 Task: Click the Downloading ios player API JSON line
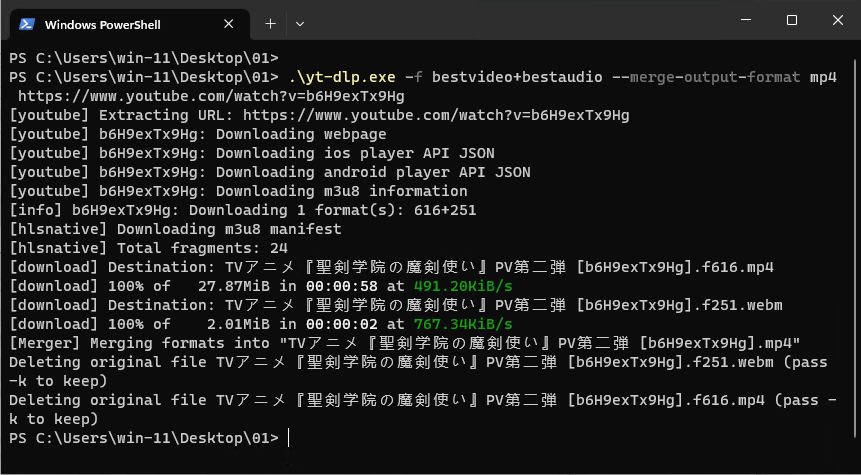tap(251, 153)
